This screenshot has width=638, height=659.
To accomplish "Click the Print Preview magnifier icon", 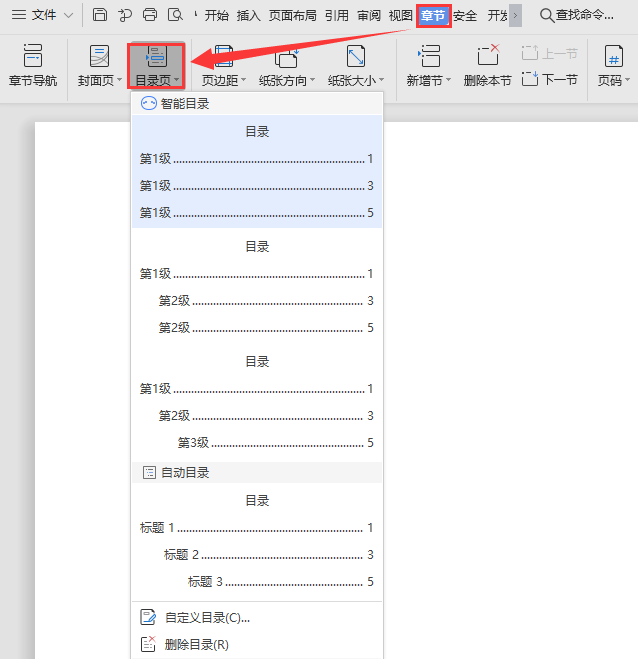I will pos(176,15).
